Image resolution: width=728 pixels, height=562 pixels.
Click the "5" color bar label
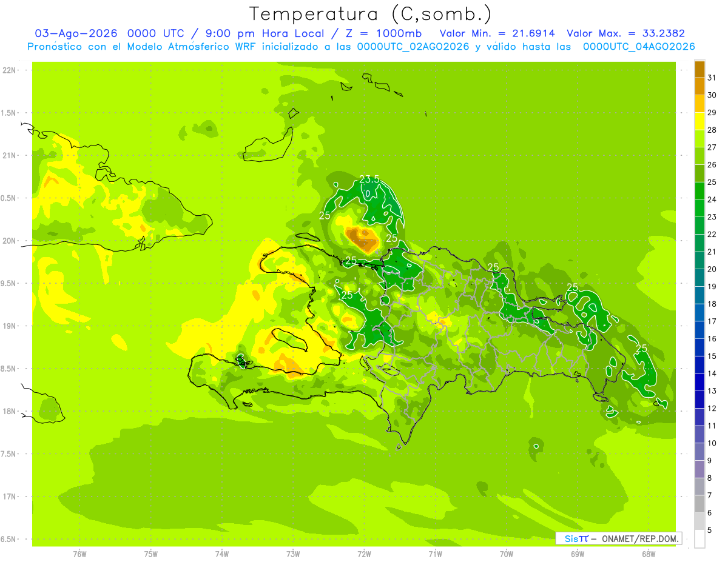[710, 530]
